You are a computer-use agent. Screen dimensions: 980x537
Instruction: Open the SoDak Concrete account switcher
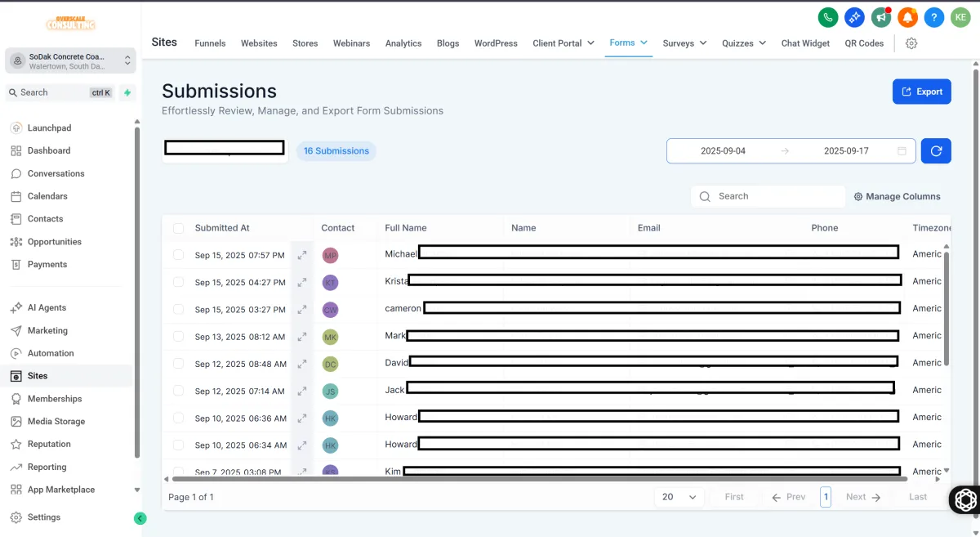pos(71,60)
